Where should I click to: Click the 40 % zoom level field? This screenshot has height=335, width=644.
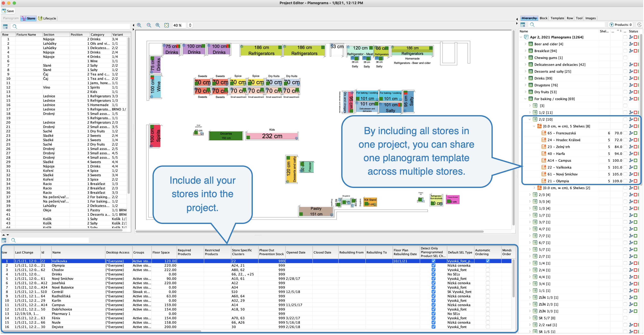coord(179,25)
